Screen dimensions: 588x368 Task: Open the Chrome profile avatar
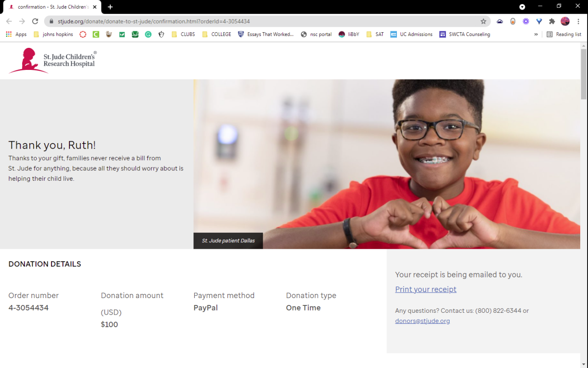click(x=565, y=21)
